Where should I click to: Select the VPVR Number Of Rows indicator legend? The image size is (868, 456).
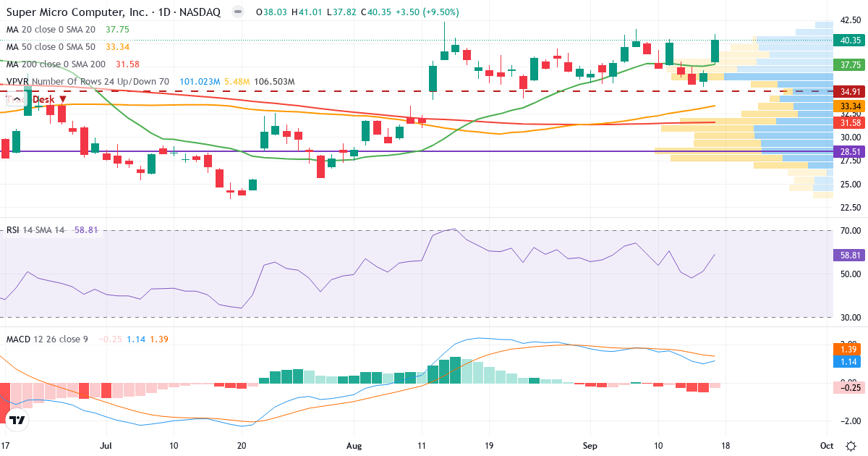point(88,82)
